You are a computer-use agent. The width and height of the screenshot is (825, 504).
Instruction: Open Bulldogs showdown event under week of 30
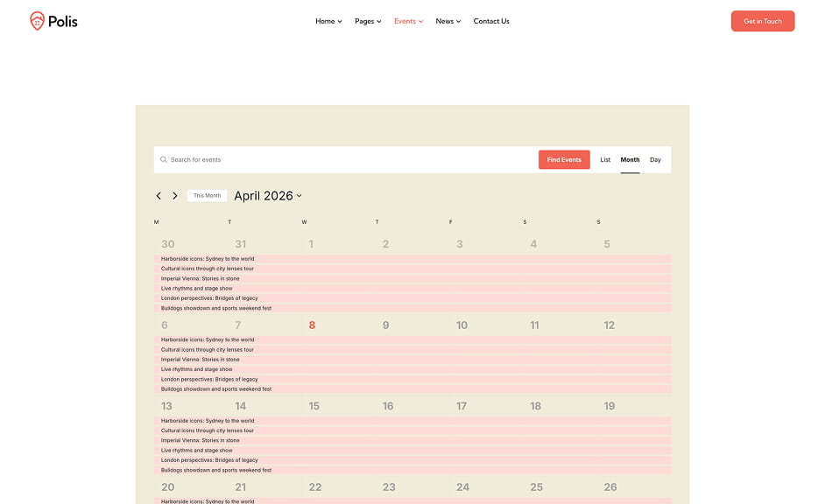pyautogui.click(x=412, y=308)
